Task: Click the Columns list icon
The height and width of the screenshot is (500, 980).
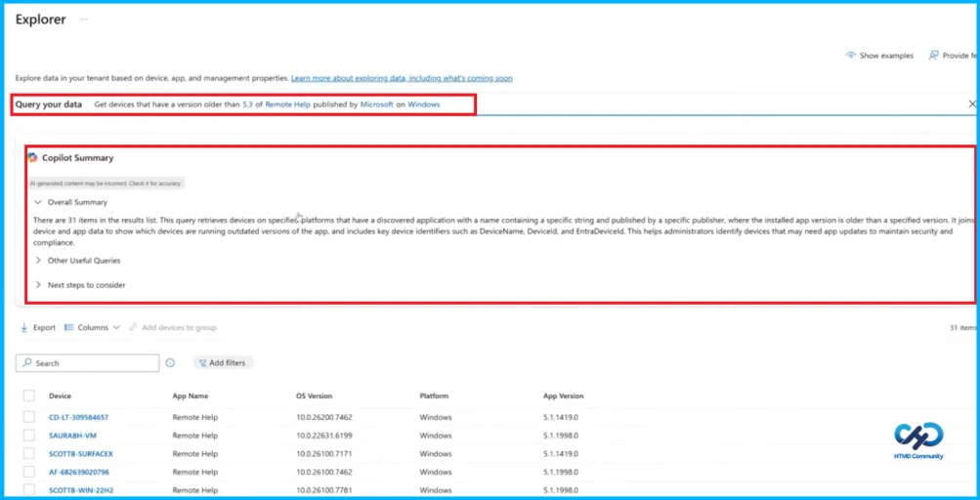Action: click(x=69, y=327)
